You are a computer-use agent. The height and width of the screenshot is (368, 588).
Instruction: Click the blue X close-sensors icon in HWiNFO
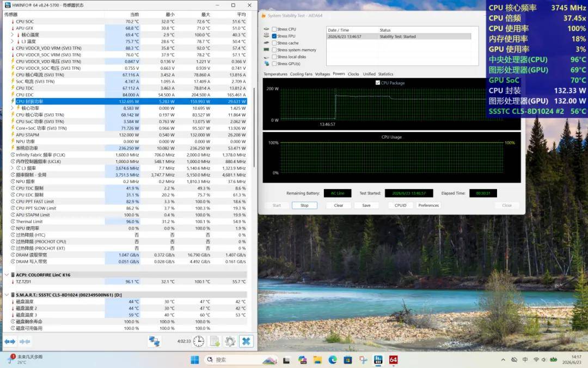[246, 341]
